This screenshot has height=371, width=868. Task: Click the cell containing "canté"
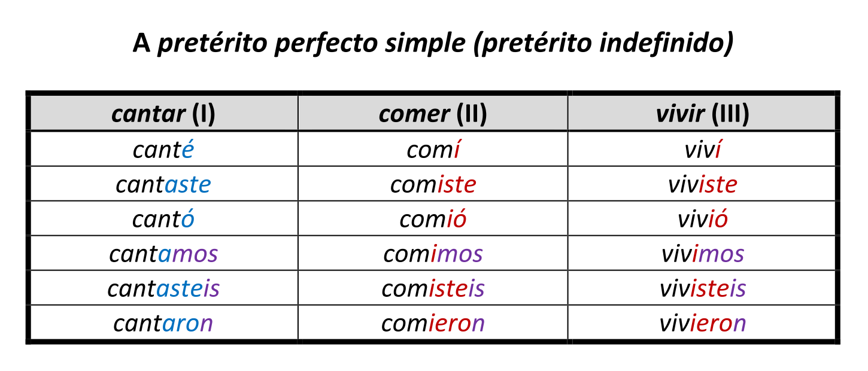(163, 150)
